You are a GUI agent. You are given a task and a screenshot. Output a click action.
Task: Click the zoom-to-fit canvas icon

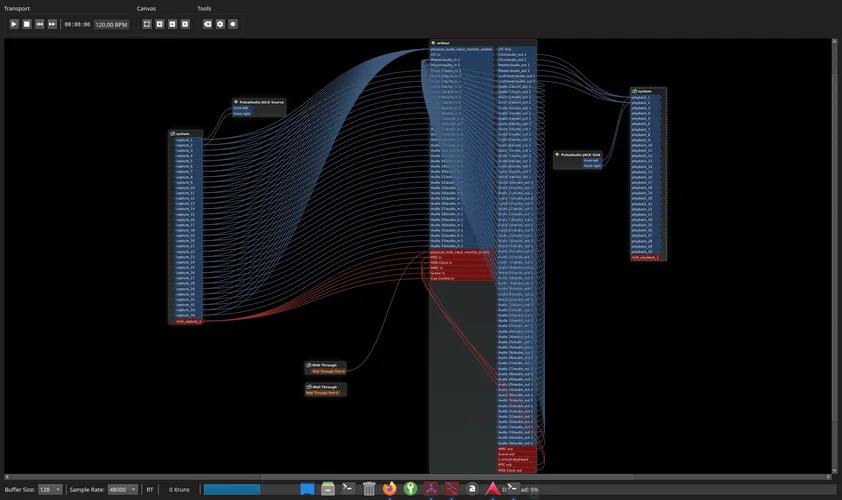pos(146,24)
